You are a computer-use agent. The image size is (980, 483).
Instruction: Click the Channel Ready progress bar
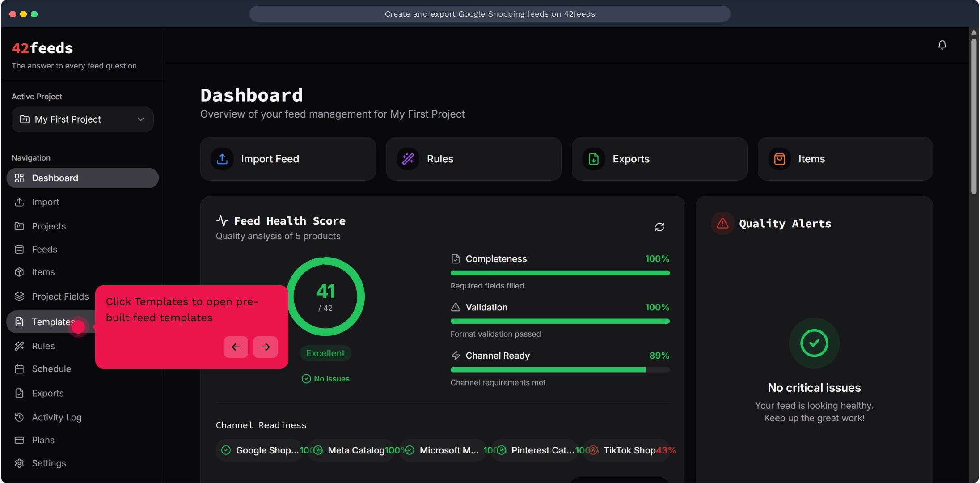tap(560, 370)
